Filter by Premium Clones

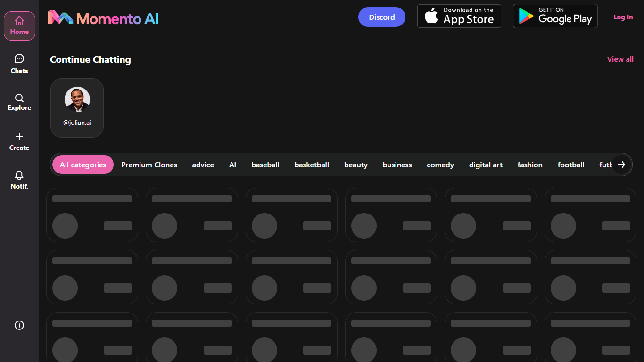click(149, 165)
